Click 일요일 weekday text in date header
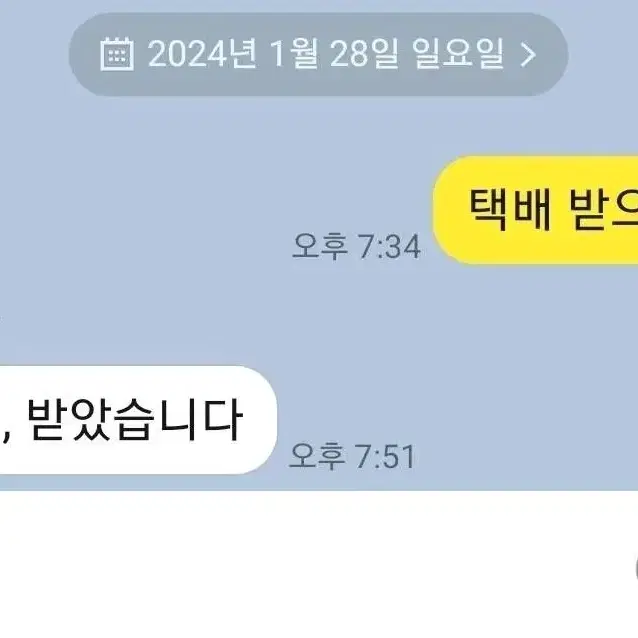 pos(458,54)
